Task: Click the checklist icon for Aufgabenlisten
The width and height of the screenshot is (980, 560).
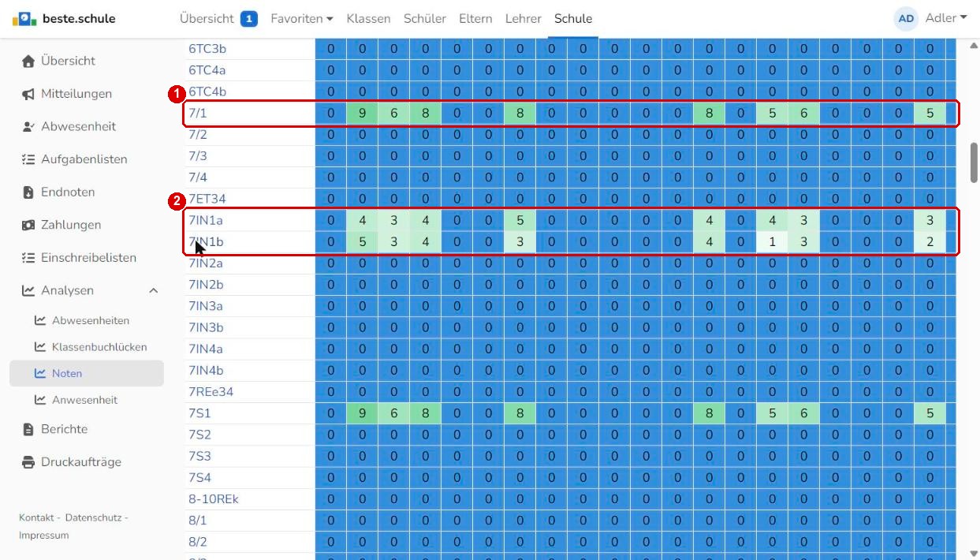Action: coord(28,160)
